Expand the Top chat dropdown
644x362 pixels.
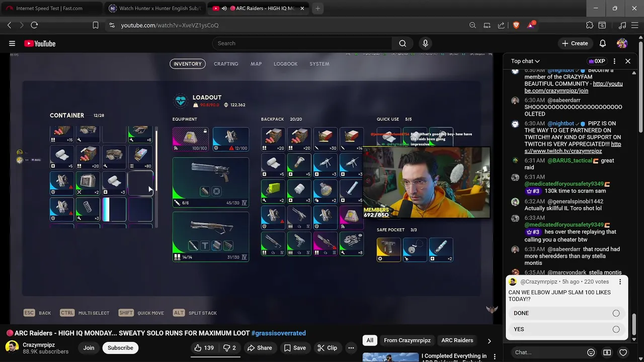[x=525, y=61]
